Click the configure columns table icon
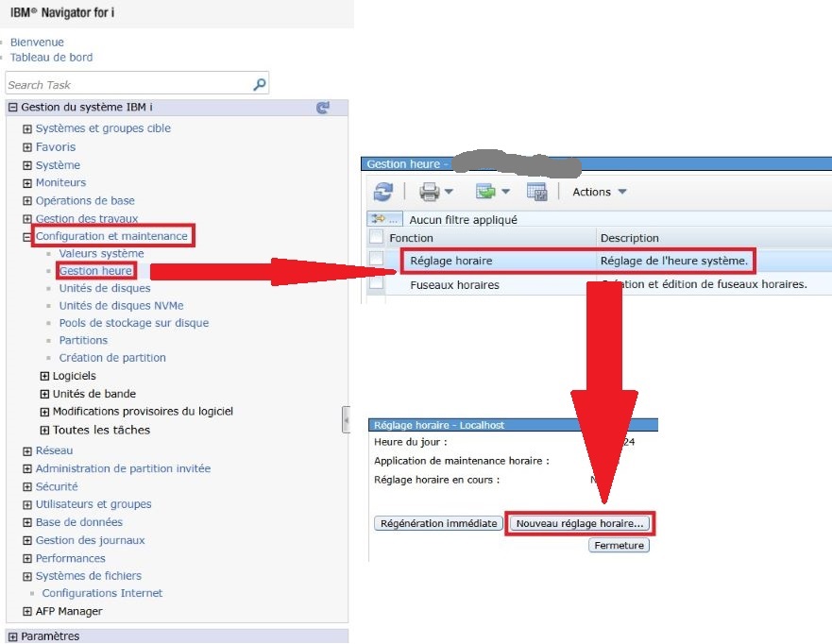This screenshot has height=644, width=832. [x=537, y=192]
